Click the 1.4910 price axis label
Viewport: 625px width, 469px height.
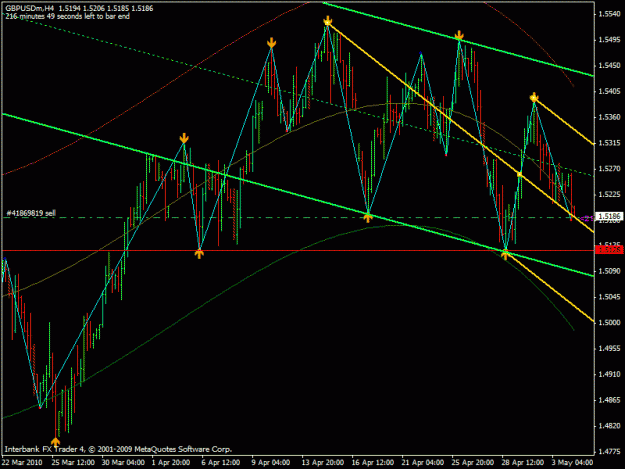tap(609, 374)
